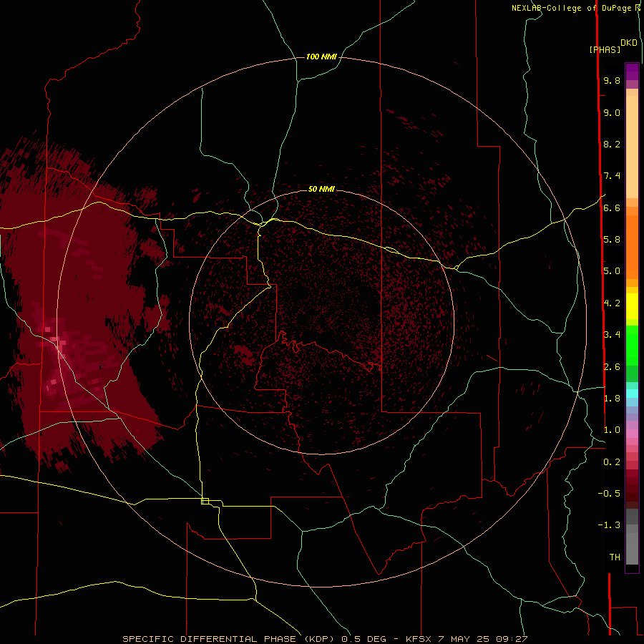This screenshot has width=644, height=644.
Task: Click the 4.2 value on the scale
Action: click(x=612, y=303)
